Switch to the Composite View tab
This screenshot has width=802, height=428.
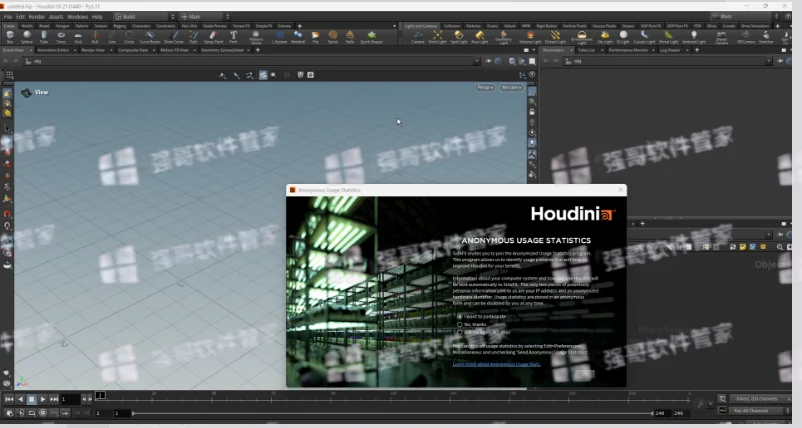pos(132,50)
